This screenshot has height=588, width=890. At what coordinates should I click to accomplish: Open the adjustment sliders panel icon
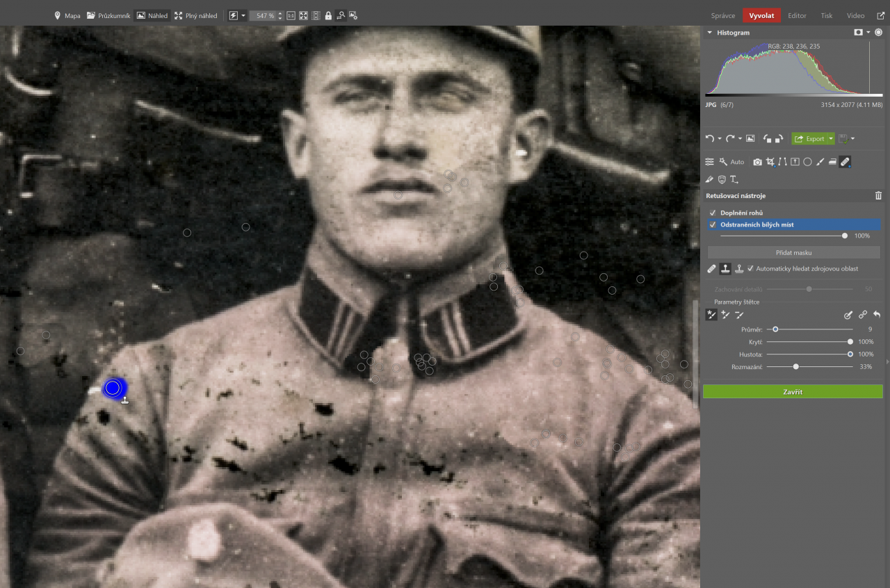[709, 162]
